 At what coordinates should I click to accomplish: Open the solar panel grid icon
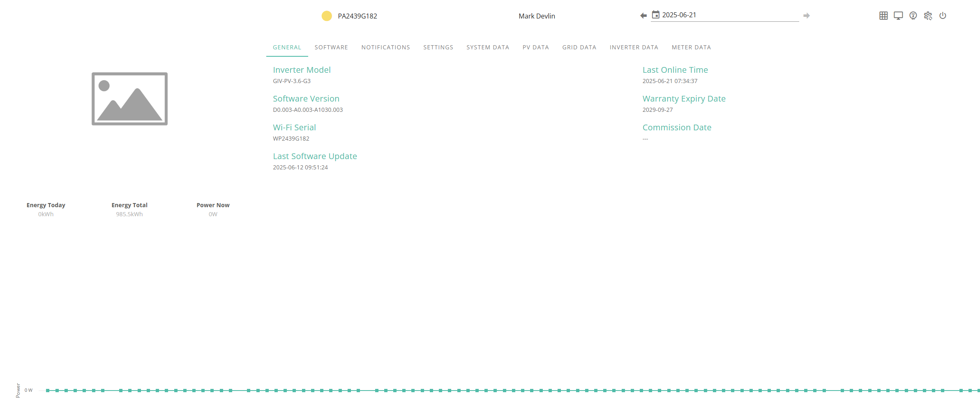point(883,16)
